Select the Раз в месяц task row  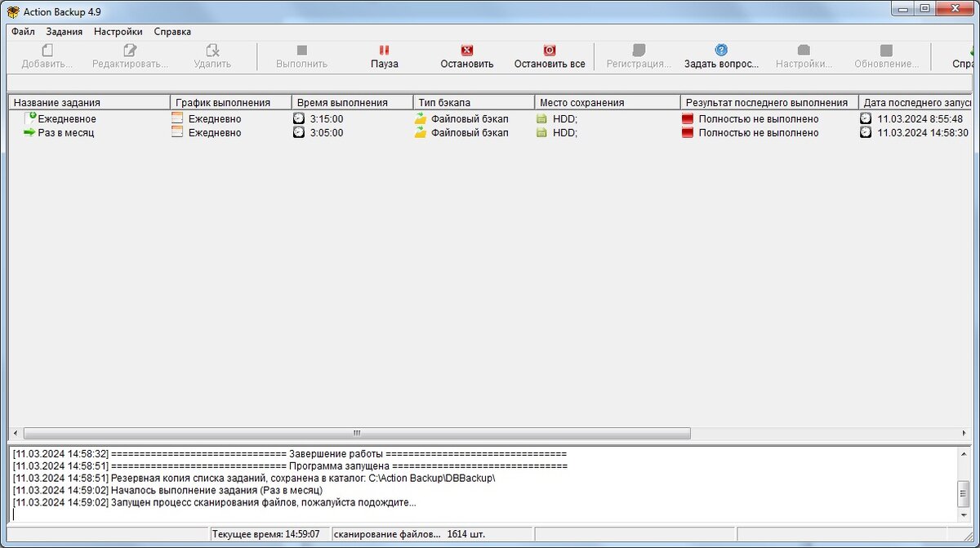tap(490, 132)
